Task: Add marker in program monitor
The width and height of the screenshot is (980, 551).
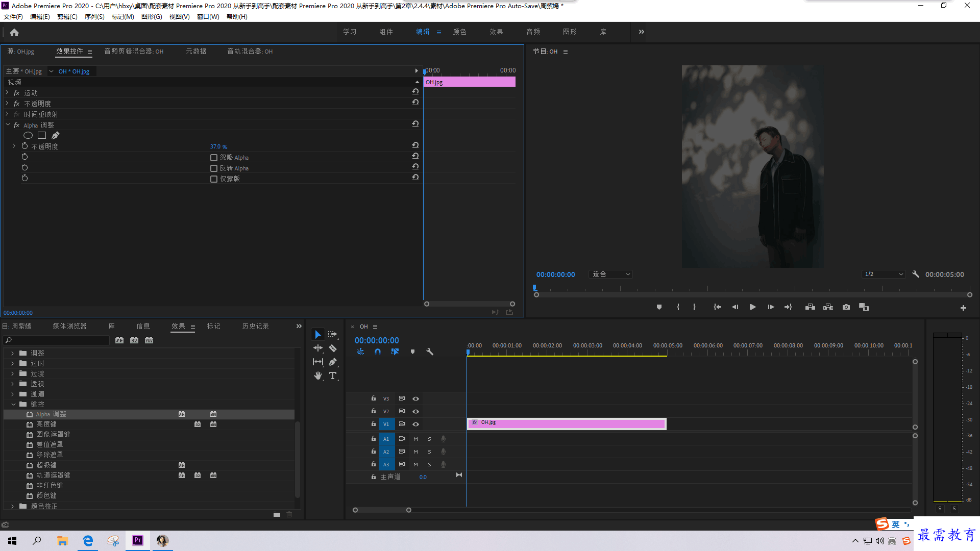Action: coord(659,307)
